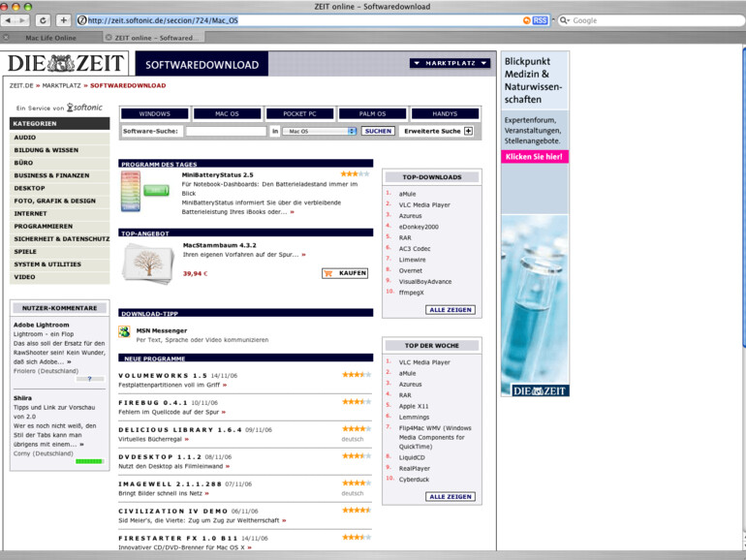
Task: Click the Suchen search button
Action: point(378,131)
